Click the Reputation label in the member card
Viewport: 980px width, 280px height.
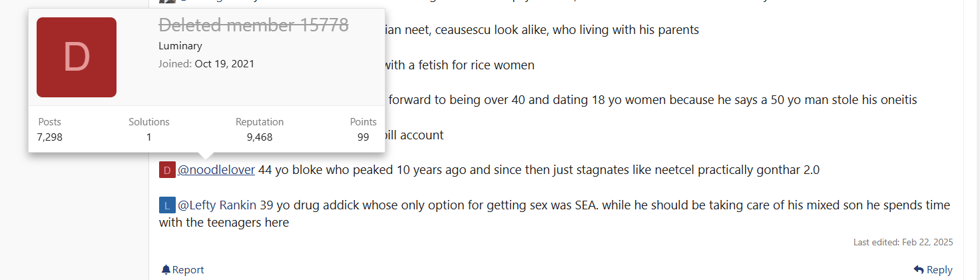[260, 122]
